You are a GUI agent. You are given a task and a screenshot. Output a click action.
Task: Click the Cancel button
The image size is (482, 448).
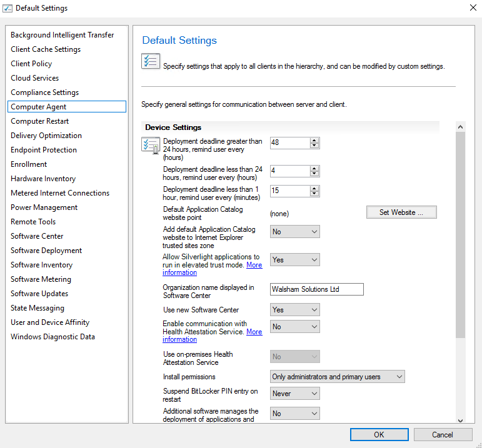point(443,434)
